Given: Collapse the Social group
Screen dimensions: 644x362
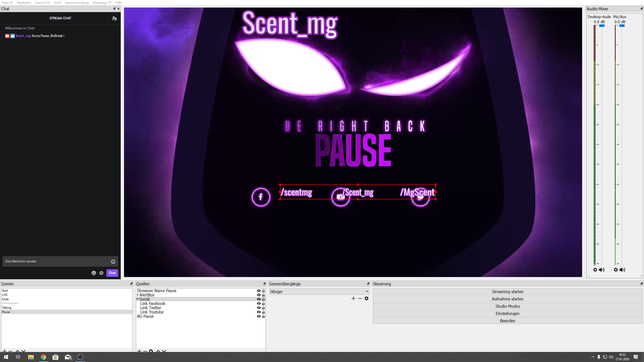Looking at the screenshot, I should tap(138, 299).
